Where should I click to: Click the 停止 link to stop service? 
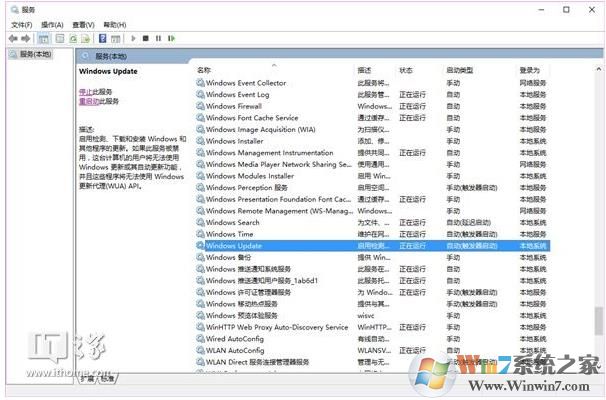pos(85,92)
